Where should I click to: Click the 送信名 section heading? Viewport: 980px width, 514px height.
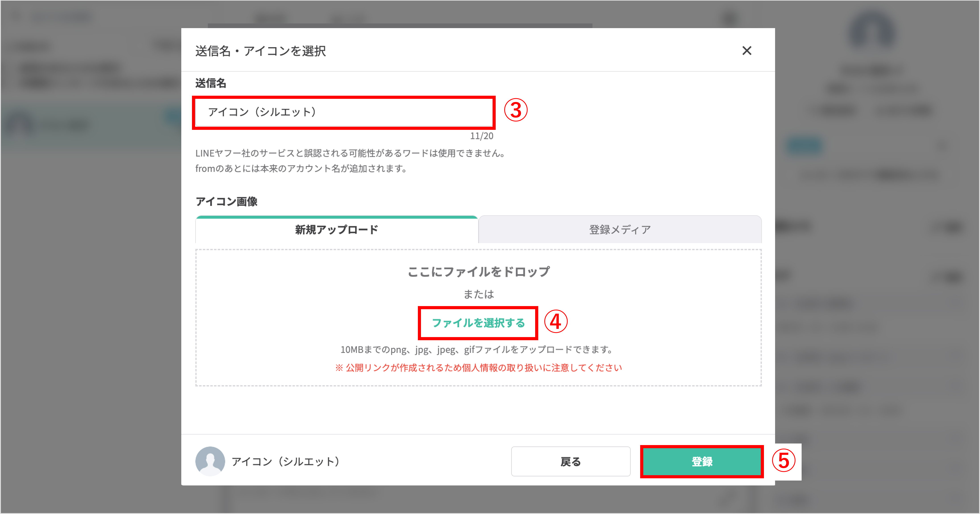210,83
